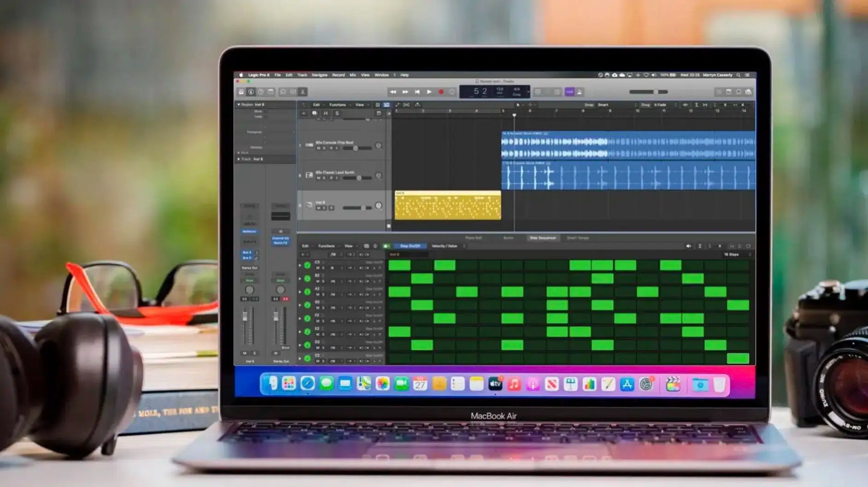The height and width of the screenshot is (487, 868).
Task: Open Quick Help question-mark button
Action: 261,92
